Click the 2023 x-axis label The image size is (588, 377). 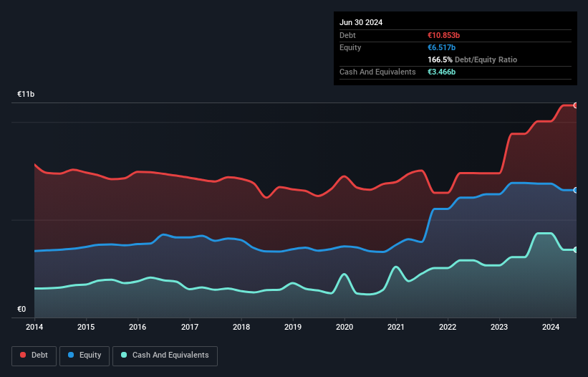coord(499,327)
